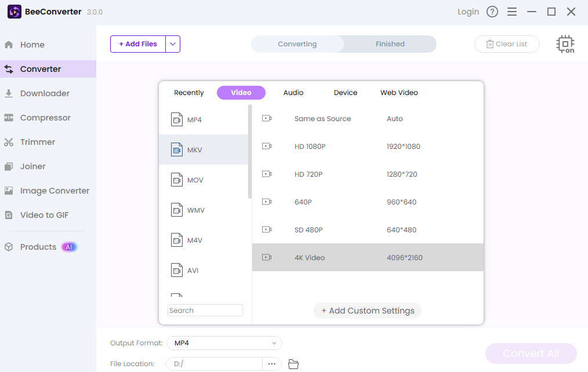Open the hamburger menu icon

pos(512,12)
